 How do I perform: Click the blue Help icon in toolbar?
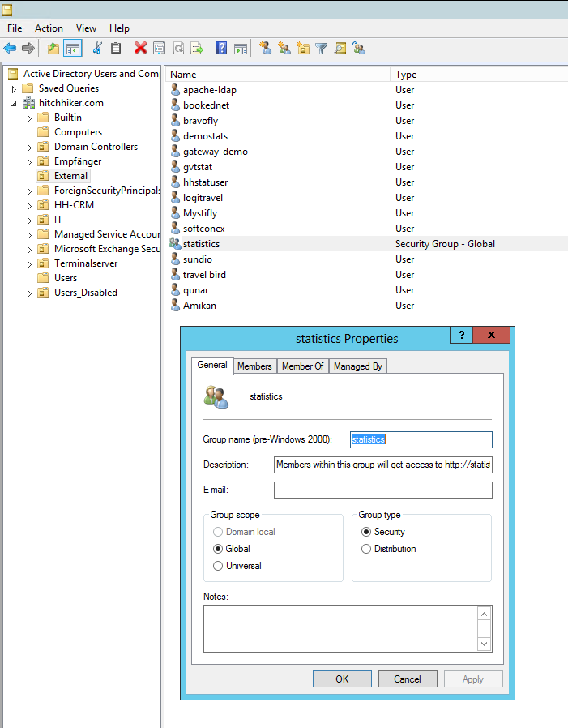coord(221,49)
